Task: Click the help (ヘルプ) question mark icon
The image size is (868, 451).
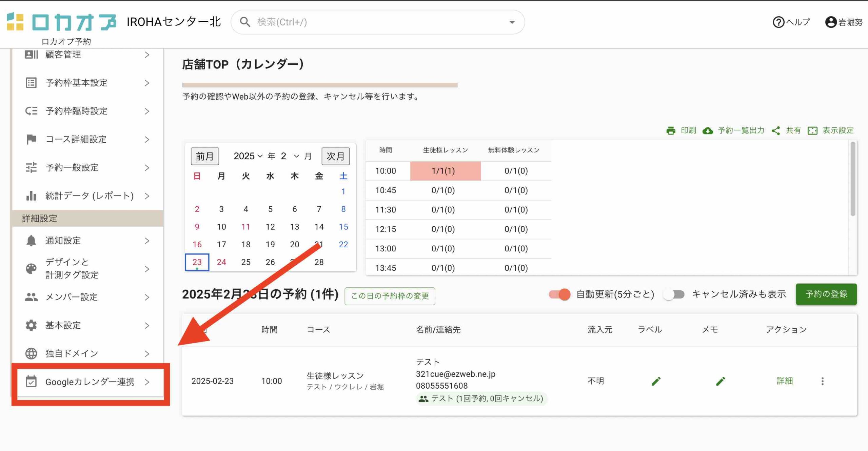Action: (x=778, y=22)
